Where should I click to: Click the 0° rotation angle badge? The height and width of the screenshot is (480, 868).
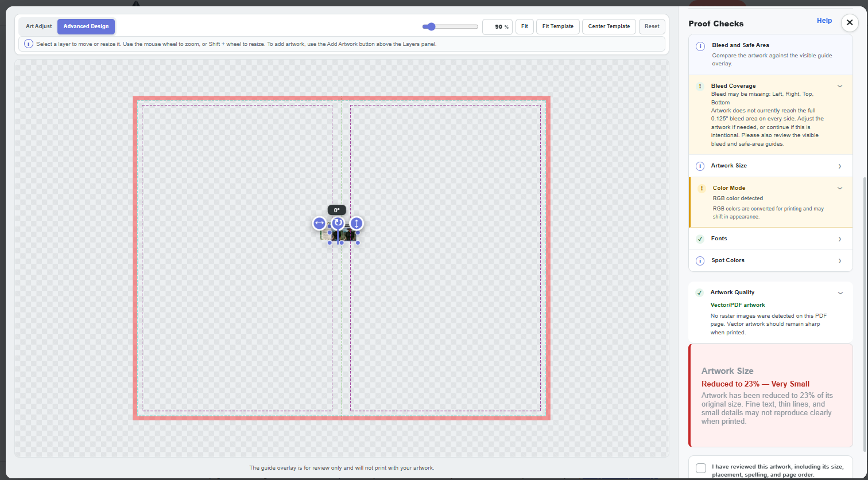(337, 210)
